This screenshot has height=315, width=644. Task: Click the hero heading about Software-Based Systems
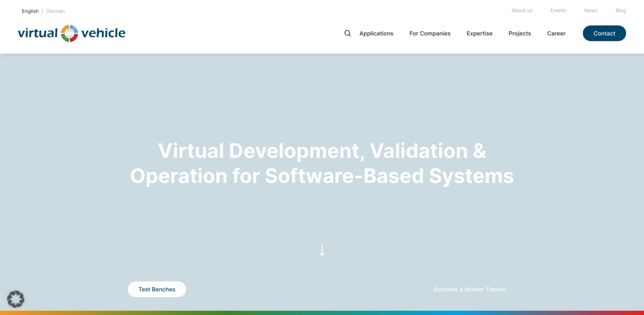(x=322, y=163)
